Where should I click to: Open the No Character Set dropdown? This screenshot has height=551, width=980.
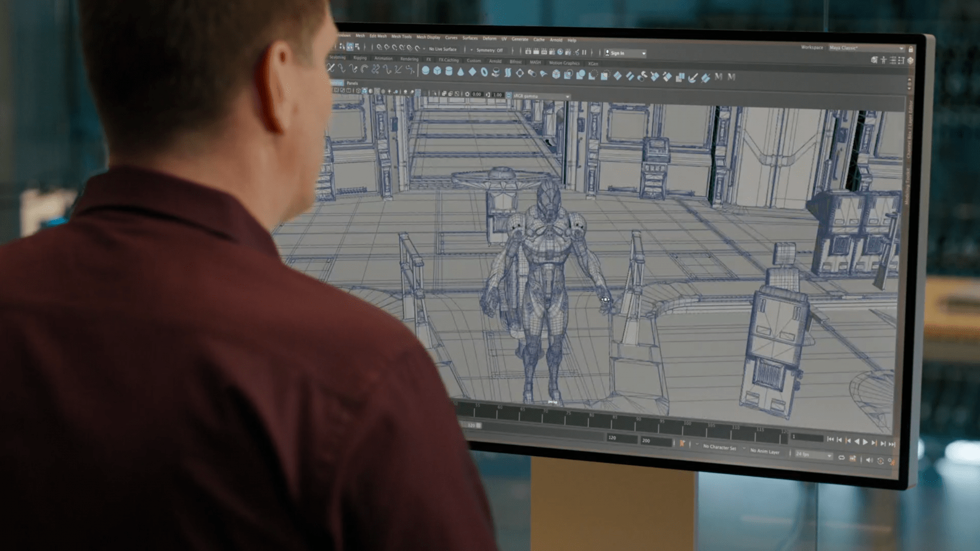click(719, 447)
